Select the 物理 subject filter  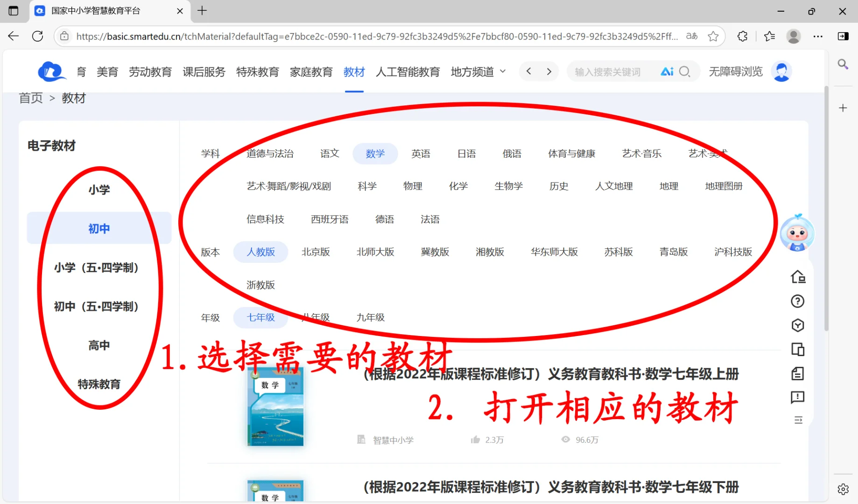coord(413,186)
